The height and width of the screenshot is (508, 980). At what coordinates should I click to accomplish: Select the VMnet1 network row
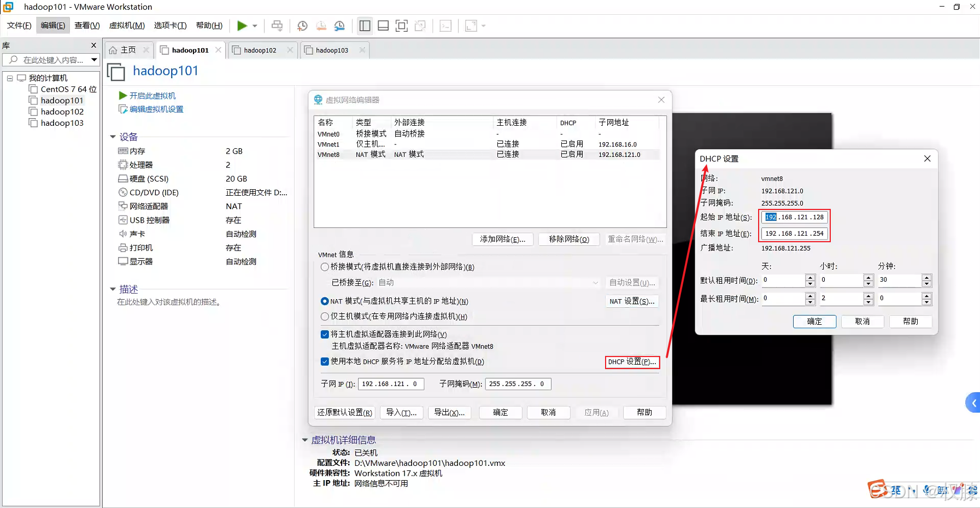tap(488, 144)
